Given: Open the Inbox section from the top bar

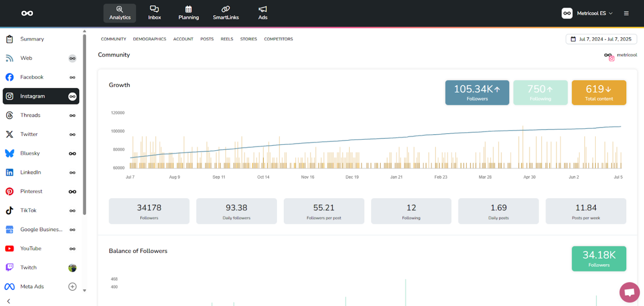Looking at the screenshot, I should coord(154,13).
